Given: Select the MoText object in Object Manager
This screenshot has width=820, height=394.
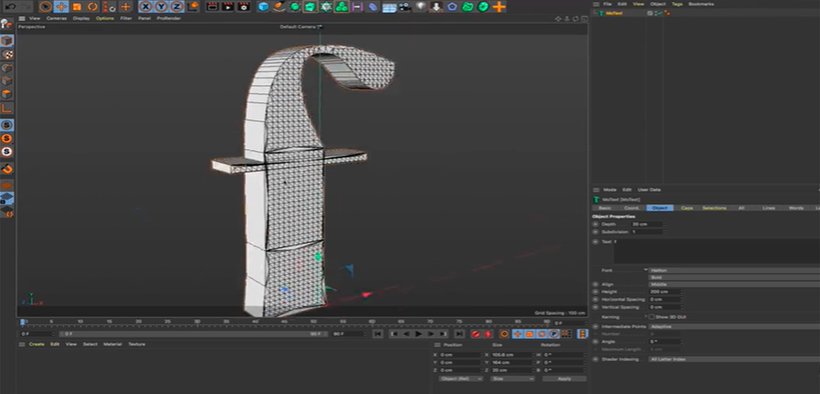Looking at the screenshot, I should click(x=614, y=13).
